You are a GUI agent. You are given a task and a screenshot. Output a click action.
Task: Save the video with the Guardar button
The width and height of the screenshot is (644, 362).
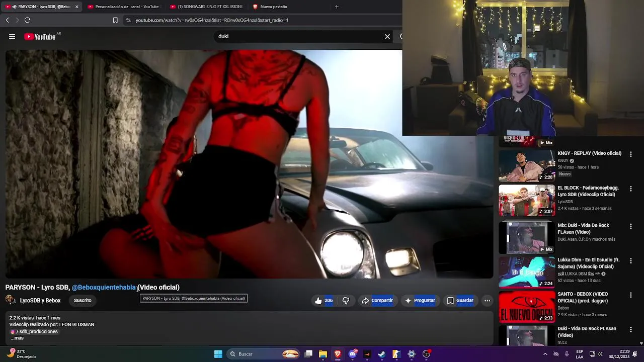(x=460, y=301)
